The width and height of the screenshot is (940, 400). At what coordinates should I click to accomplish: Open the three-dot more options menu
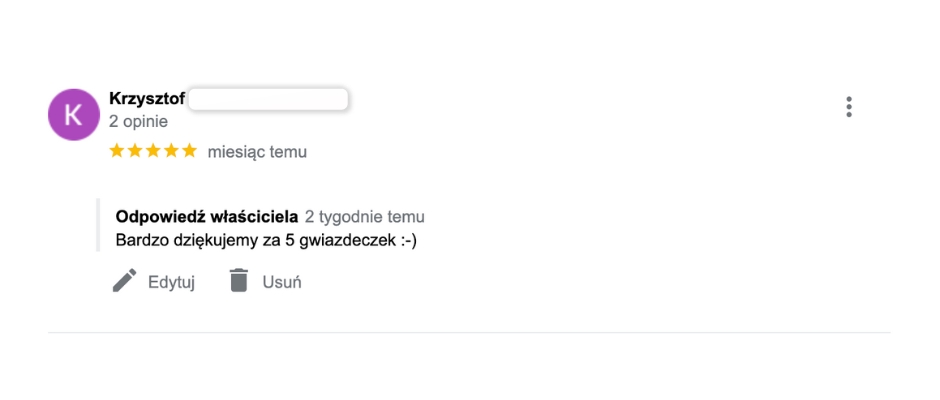coord(848,107)
